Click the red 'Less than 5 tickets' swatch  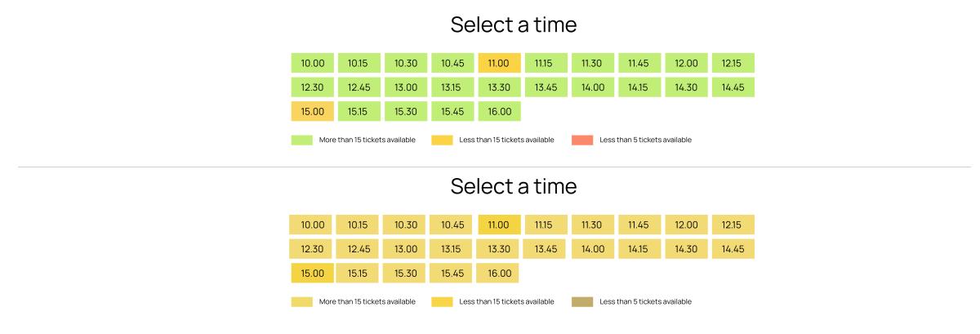[582, 140]
